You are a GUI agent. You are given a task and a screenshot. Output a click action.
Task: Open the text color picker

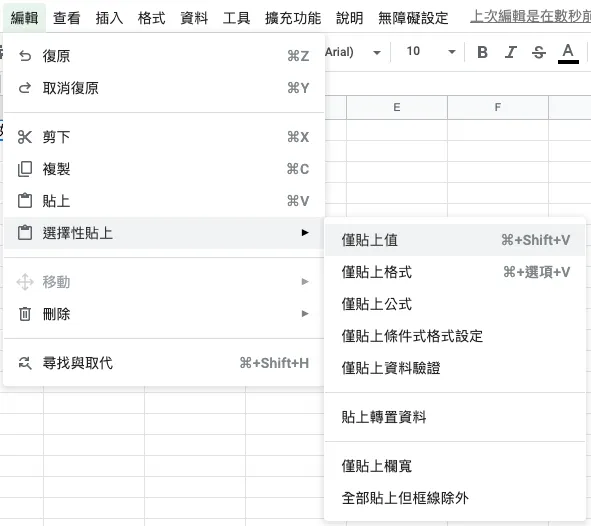click(568, 53)
